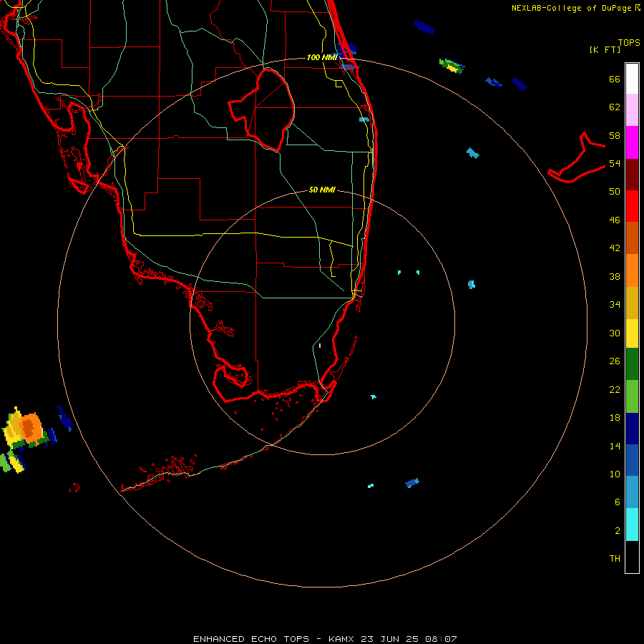644x644 pixels.
Task: Select the light blue legend swatch
Action: [x=632, y=492]
